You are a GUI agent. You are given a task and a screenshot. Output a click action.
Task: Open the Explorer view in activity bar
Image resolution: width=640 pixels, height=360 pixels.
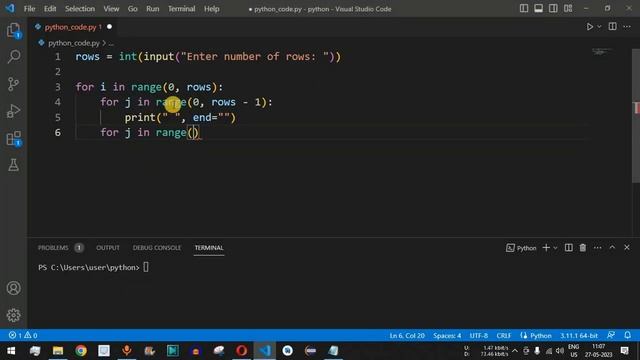[13, 30]
